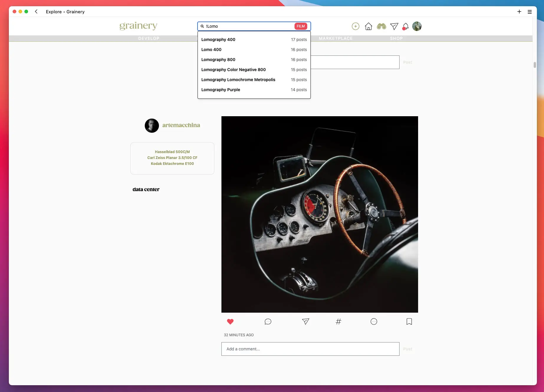The height and width of the screenshot is (392, 544).
Task: Unlike the post with the red heart
Action: coord(230,322)
